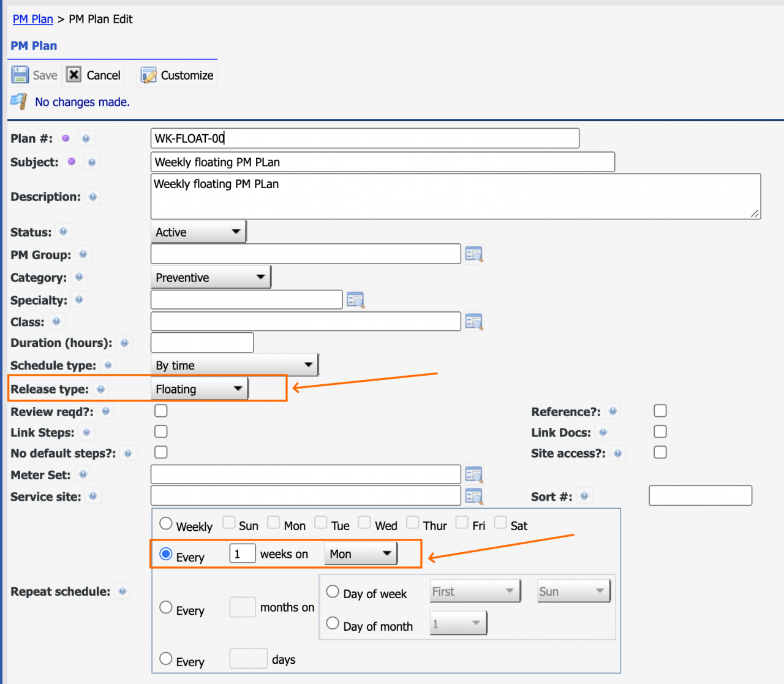Viewport: 784px width, 684px height.
Task: Click the help icon beside Specialty label
Action: pyautogui.click(x=79, y=300)
